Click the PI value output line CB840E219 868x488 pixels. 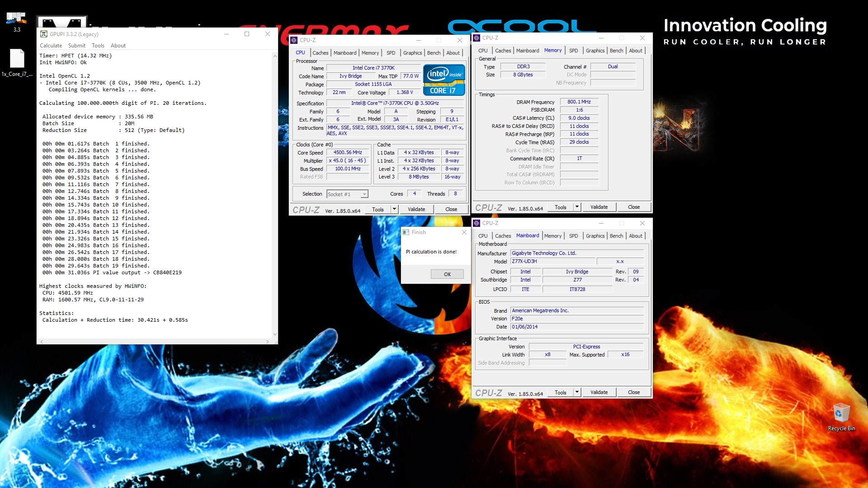point(112,273)
